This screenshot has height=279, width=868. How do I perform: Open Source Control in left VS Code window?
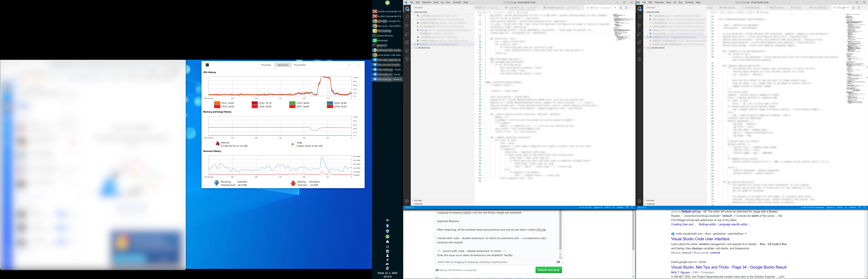coord(407,26)
